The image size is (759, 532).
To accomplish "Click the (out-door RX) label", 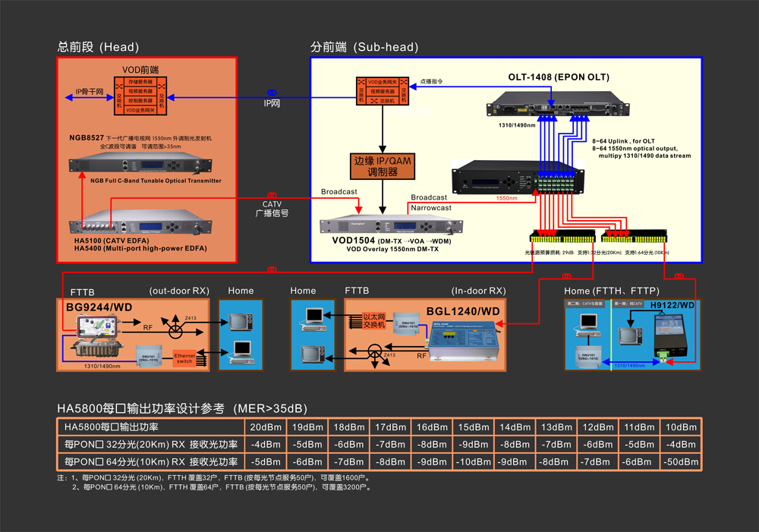I will pos(179,291).
